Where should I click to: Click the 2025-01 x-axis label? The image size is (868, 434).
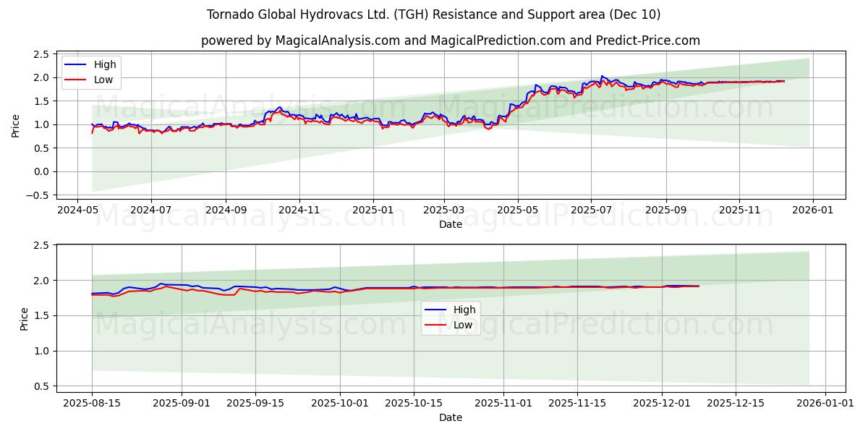(373, 210)
